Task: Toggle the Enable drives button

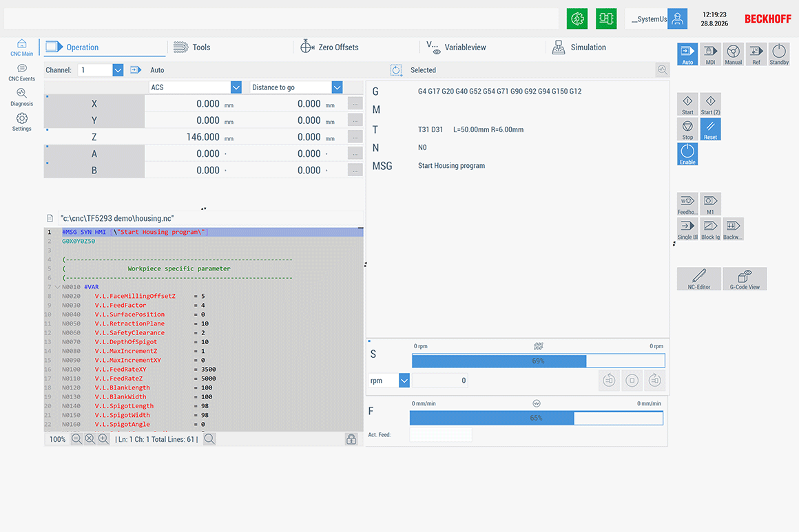Action: tap(687, 154)
